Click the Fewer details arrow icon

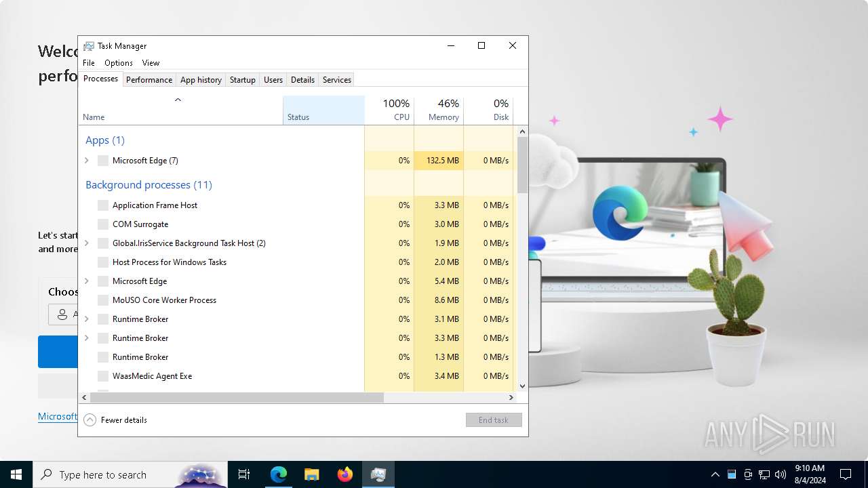pyautogui.click(x=90, y=420)
